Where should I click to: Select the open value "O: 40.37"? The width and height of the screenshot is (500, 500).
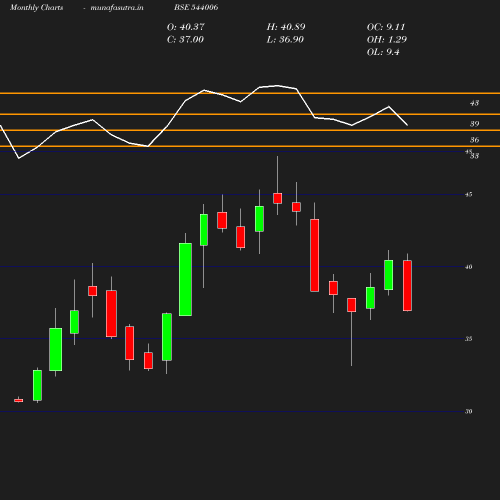(x=185, y=27)
